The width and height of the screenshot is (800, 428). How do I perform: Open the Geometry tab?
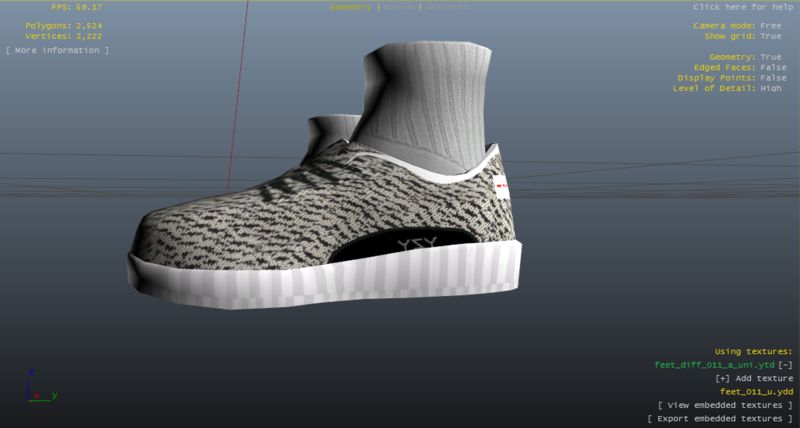pos(350,7)
